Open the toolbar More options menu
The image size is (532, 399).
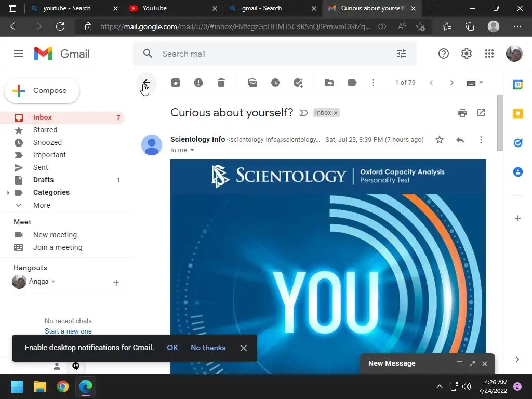[373, 83]
